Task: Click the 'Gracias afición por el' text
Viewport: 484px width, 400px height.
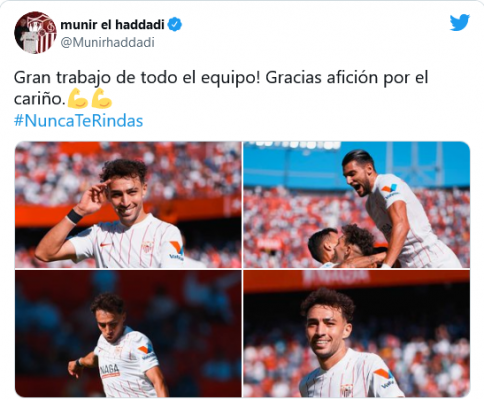Action: point(347,78)
